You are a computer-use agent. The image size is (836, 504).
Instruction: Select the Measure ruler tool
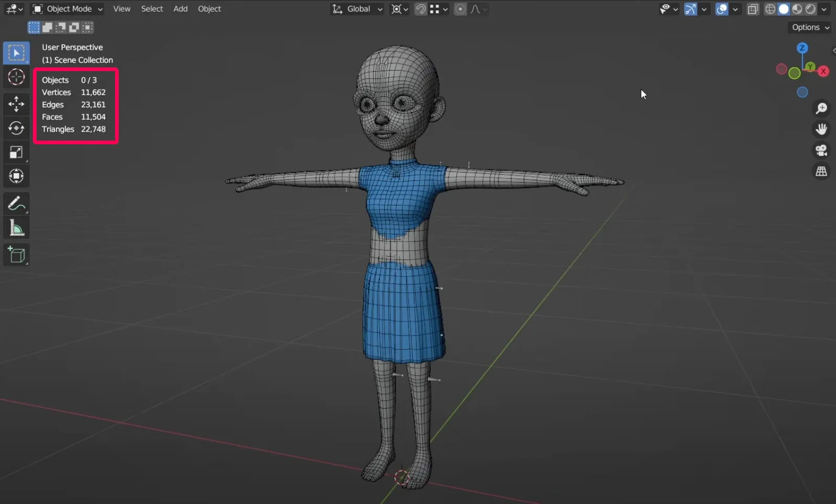pos(16,227)
